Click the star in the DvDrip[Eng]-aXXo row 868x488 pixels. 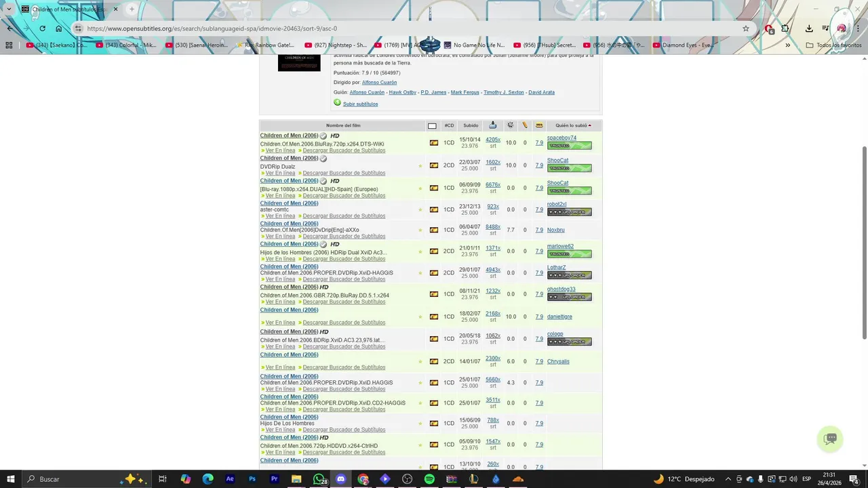tap(420, 230)
